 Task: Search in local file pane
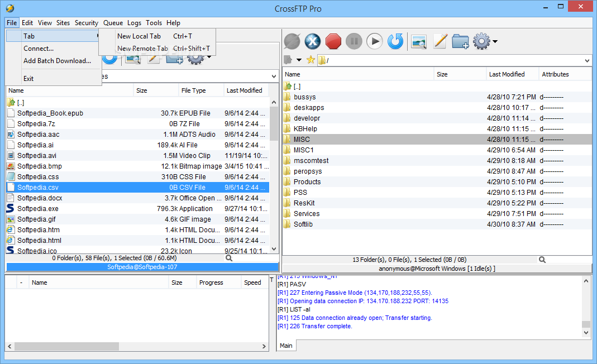pyautogui.click(x=229, y=258)
